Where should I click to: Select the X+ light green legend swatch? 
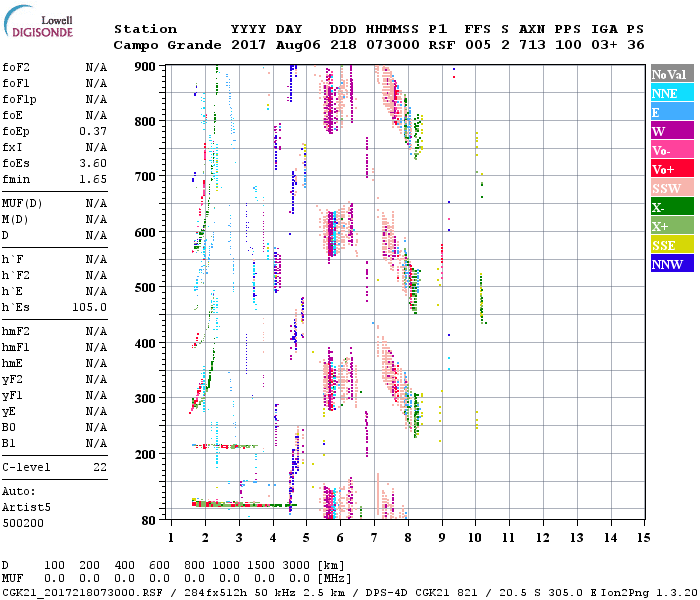(671, 226)
